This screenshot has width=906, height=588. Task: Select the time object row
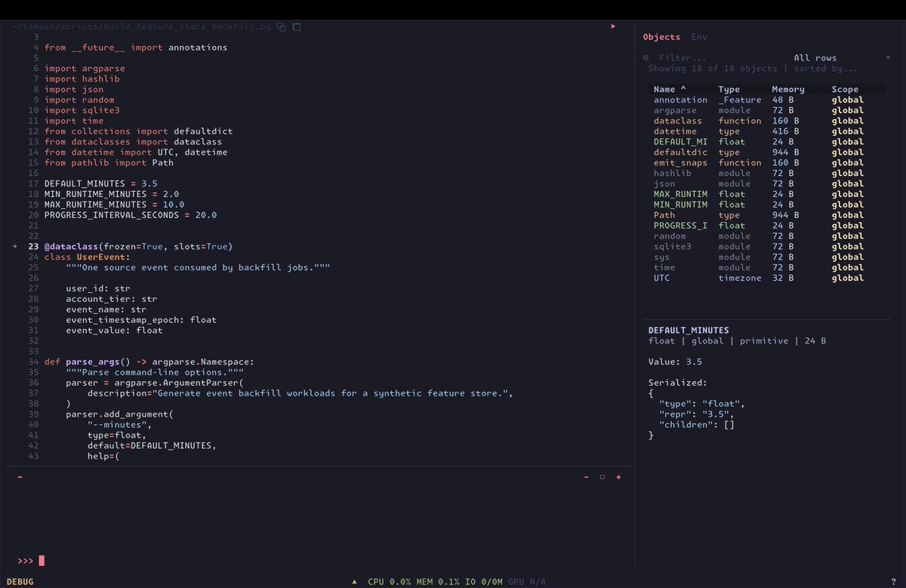pyautogui.click(x=769, y=268)
